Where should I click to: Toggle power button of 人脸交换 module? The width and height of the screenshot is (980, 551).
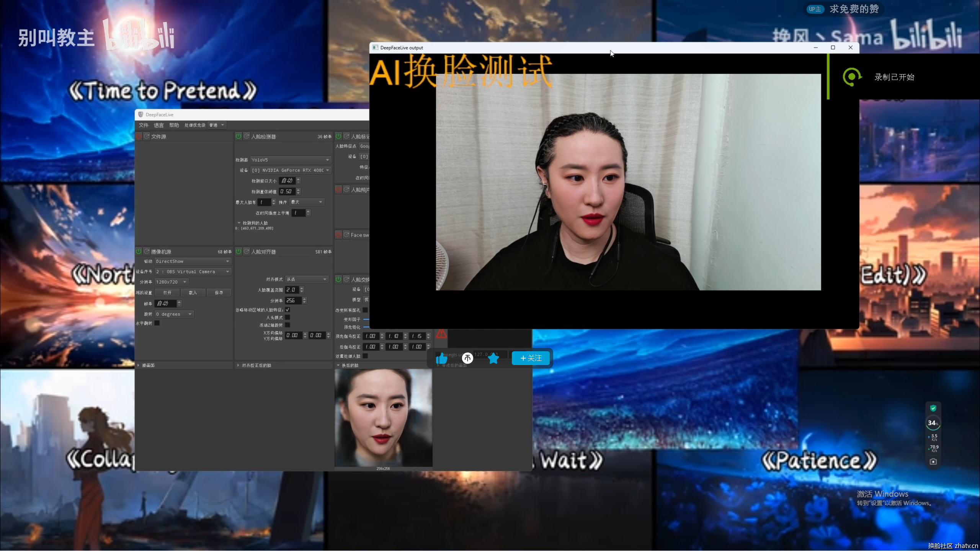point(338,279)
